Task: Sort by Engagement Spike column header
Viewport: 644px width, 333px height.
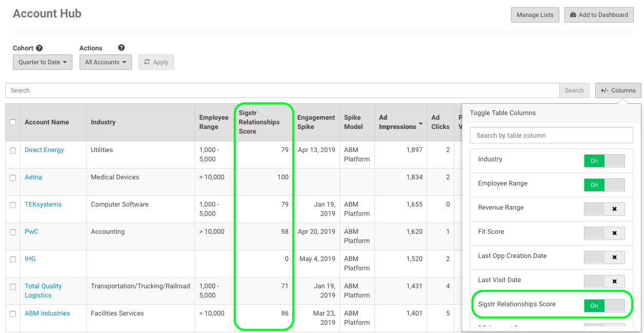Action: (x=316, y=122)
